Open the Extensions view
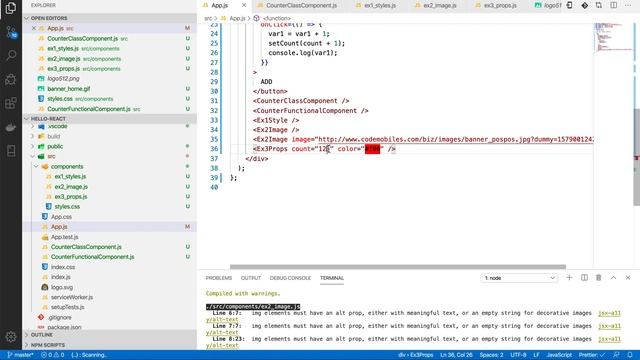The width and height of the screenshot is (640, 360). (x=11, y=103)
